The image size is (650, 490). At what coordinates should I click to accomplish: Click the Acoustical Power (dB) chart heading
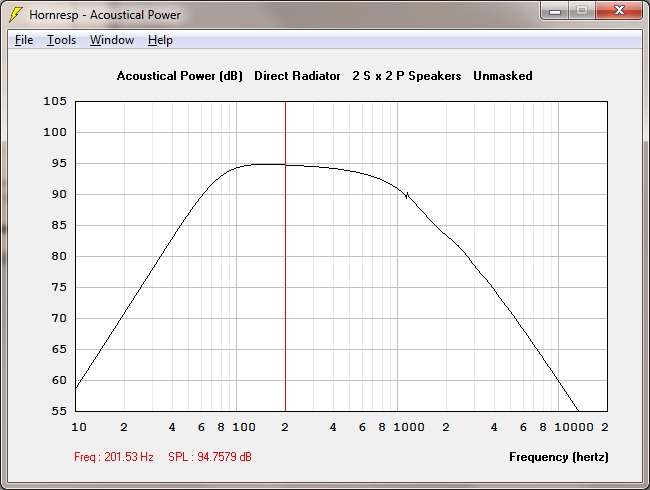(179, 76)
